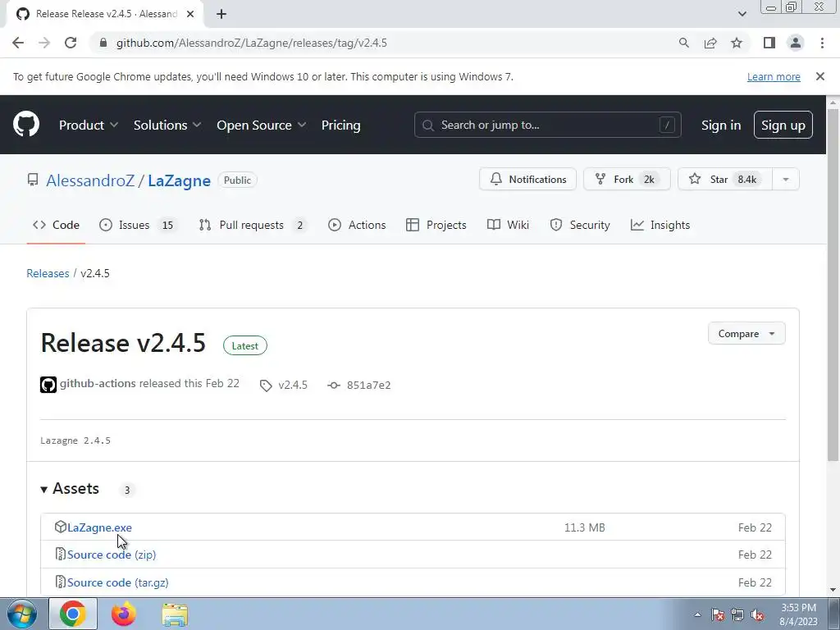Select the Code tab
840x630 pixels.
pyautogui.click(x=57, y=225)
